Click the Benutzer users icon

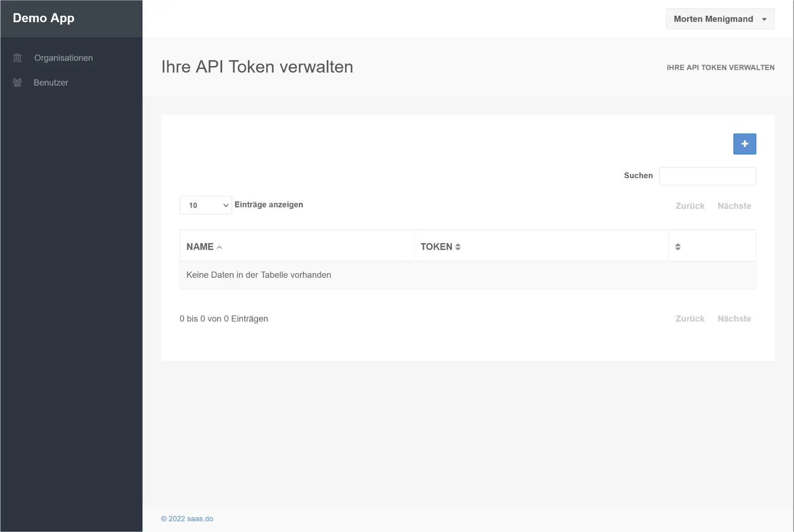coord(18,83)
